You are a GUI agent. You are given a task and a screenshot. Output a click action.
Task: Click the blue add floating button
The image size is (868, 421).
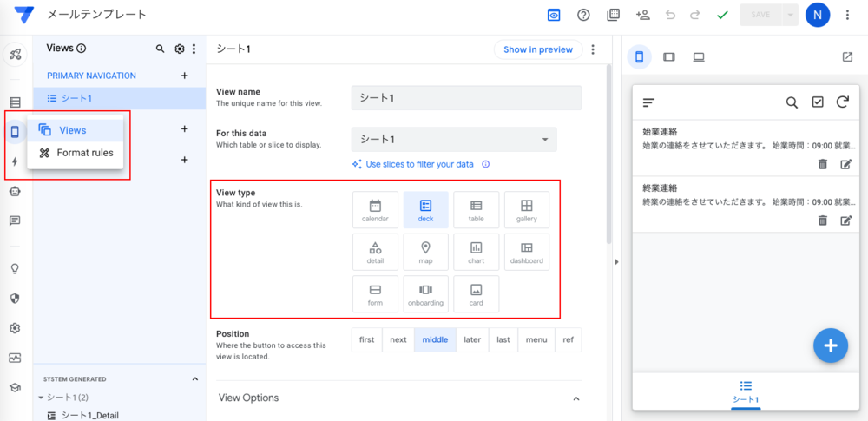830,345
